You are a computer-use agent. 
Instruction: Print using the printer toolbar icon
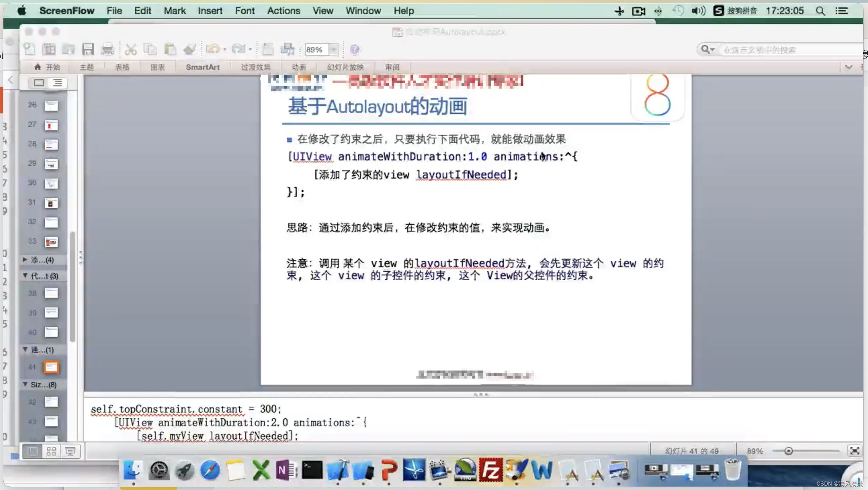(107, 50)
